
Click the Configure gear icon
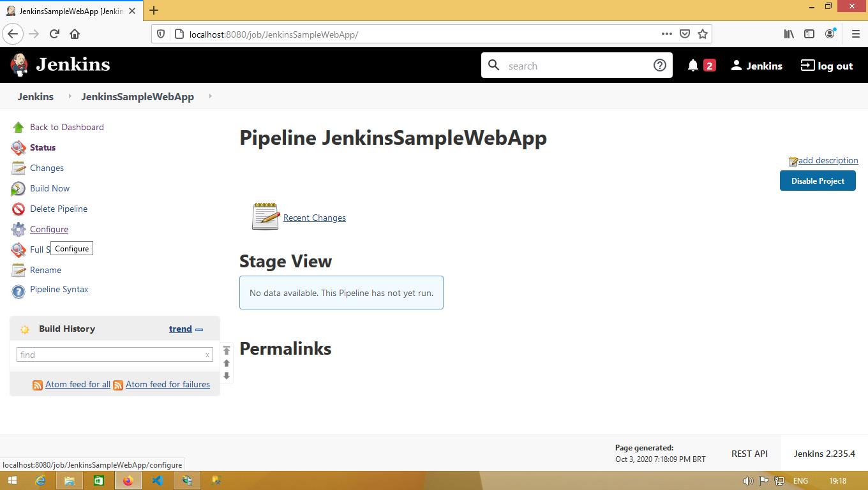[19, 230]
